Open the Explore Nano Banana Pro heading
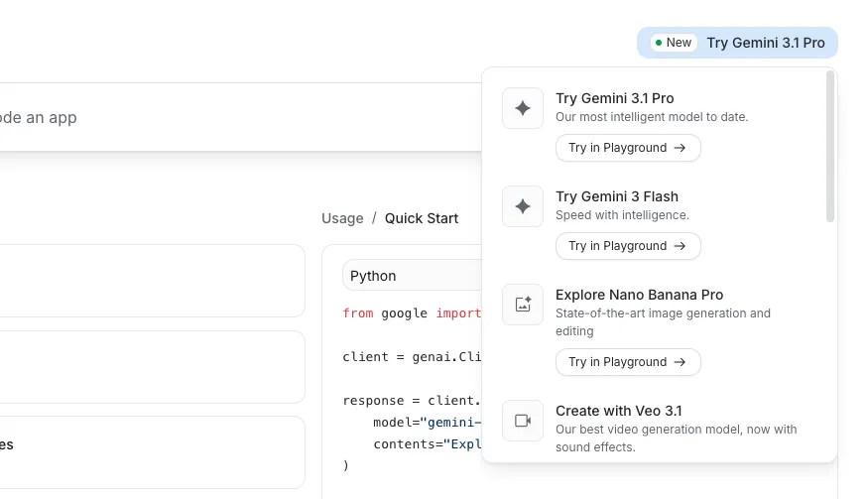Screen dimensions: 868x499 [639, 295]
